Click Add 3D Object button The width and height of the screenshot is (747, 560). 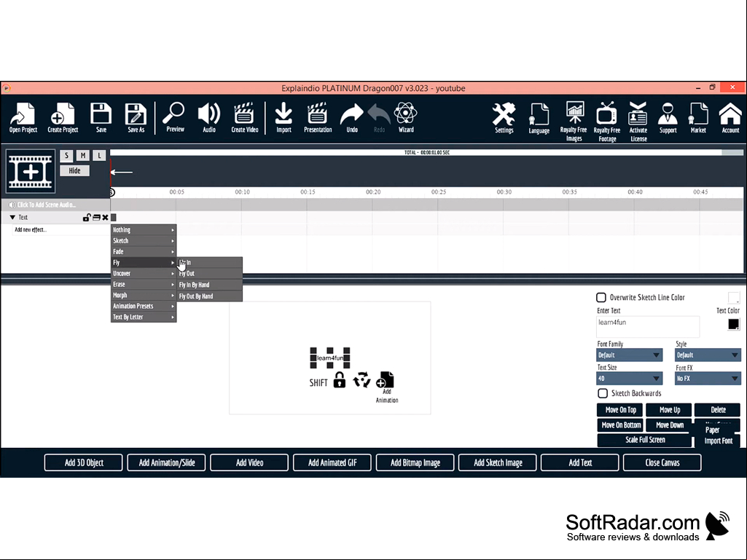pyautogui.click(x=83, y=463)
